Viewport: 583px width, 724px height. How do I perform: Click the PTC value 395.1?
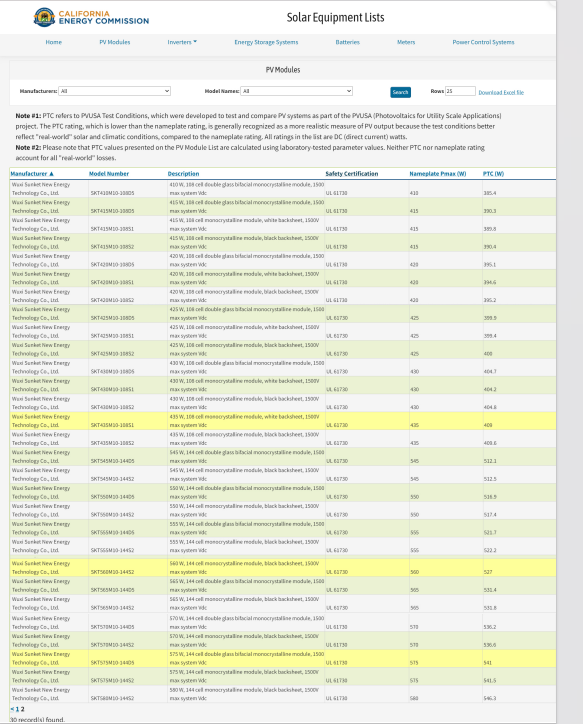tap(490, 265)
